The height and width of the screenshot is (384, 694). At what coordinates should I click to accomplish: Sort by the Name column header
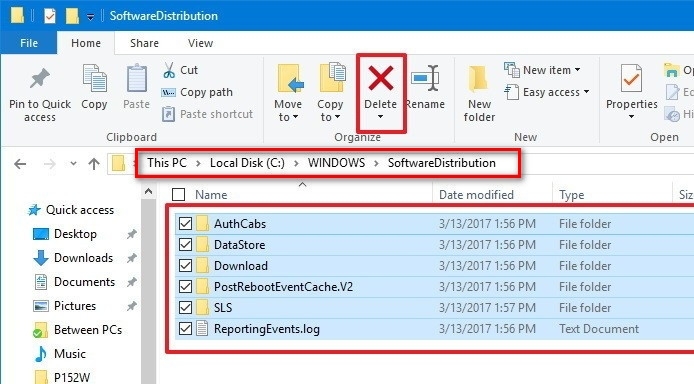coord(211,195)
